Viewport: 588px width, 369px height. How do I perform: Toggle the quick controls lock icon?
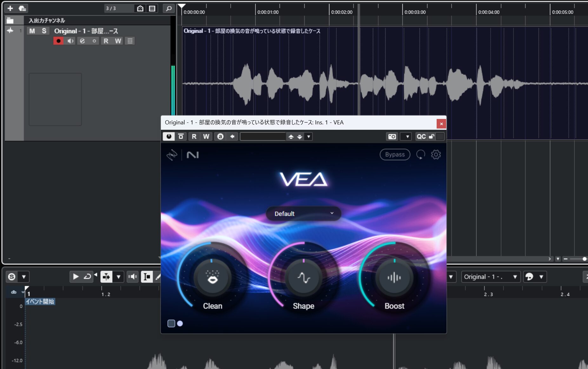pos(432,136)
